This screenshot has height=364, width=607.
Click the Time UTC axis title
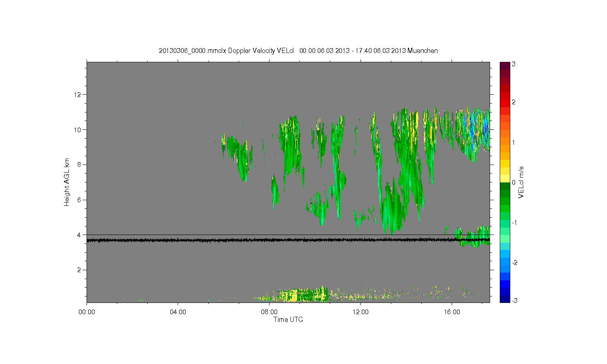pyautogui.click(x=288, y=320)
